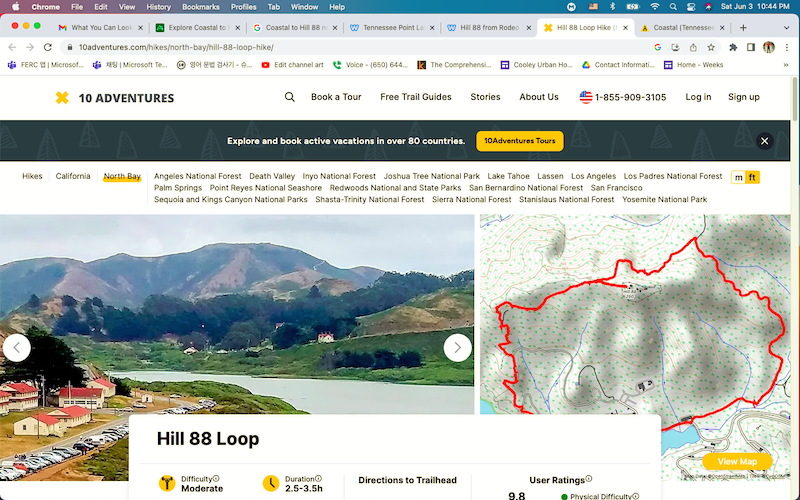Click the duration info icon

point(318,479)
